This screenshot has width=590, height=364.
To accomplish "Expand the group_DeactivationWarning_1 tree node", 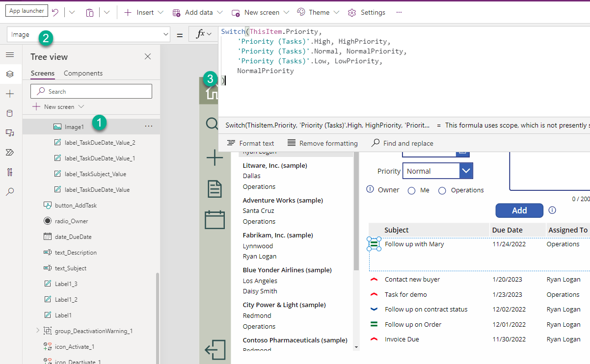I will click(38, 331).
